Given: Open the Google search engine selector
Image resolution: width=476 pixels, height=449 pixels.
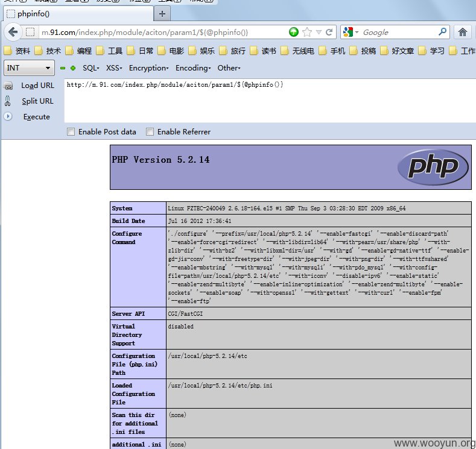Looking at the screenshot, I should (x=351, y=32).
